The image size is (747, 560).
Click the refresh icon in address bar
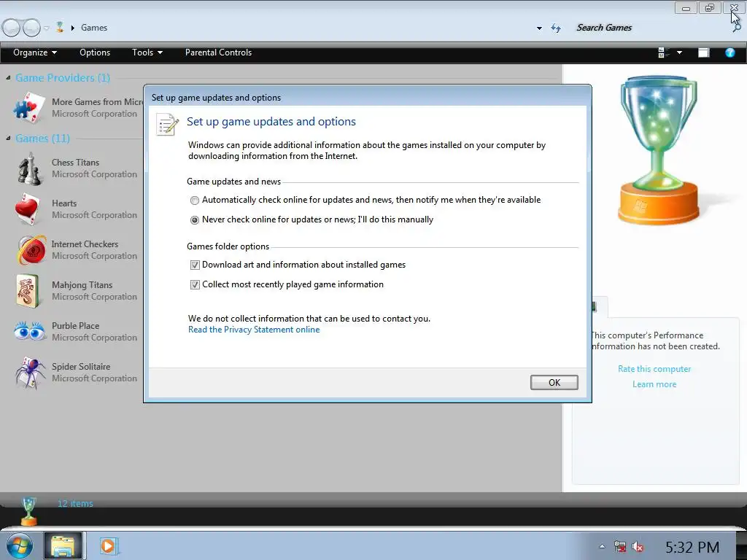coord(556,28)
